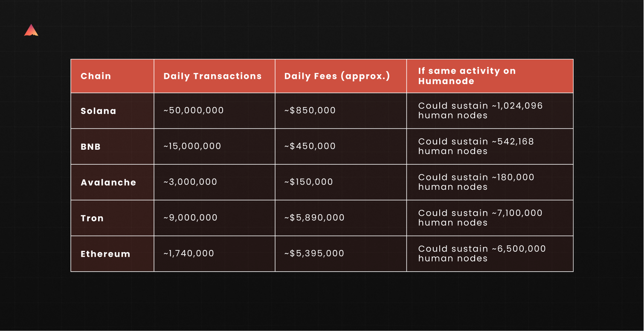Image resolution: width=644 pixels, height=331 pixels.
Task: Select BNB's ~15,000,000 daily transactions
Action: (x=192, y=146)
